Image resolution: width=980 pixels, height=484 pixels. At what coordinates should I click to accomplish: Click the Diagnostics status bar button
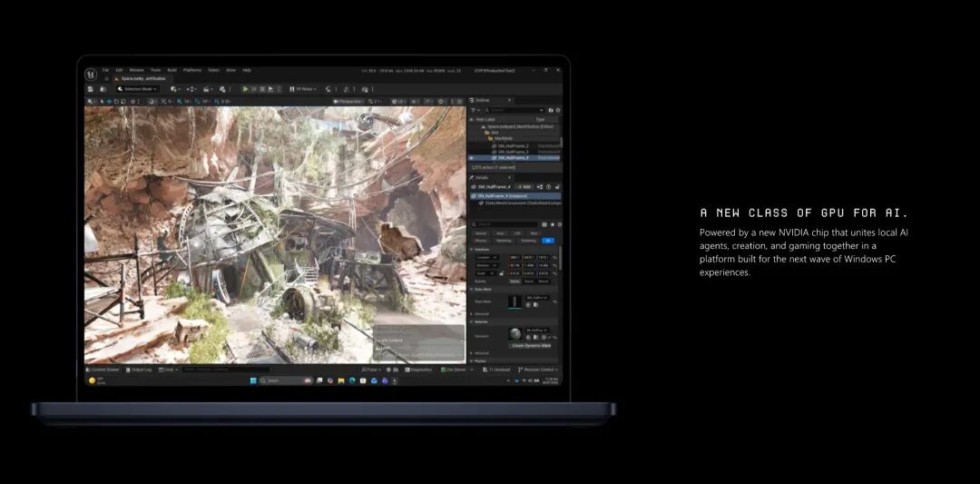418,370
